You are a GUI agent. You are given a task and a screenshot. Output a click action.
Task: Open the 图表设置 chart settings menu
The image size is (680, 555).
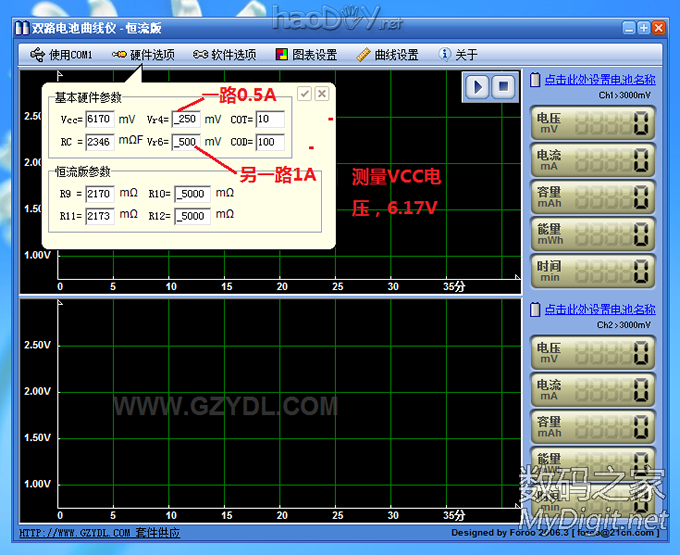[306, 55]
